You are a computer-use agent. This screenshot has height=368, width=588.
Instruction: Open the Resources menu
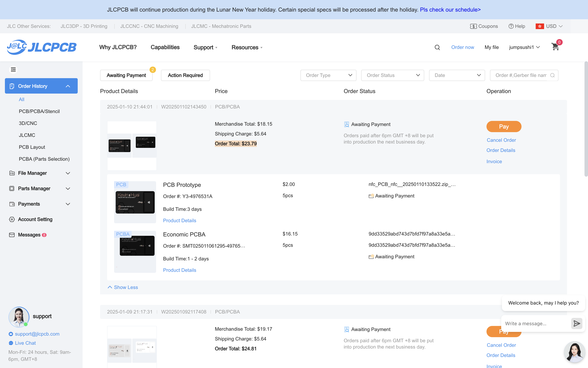point(247,47)
